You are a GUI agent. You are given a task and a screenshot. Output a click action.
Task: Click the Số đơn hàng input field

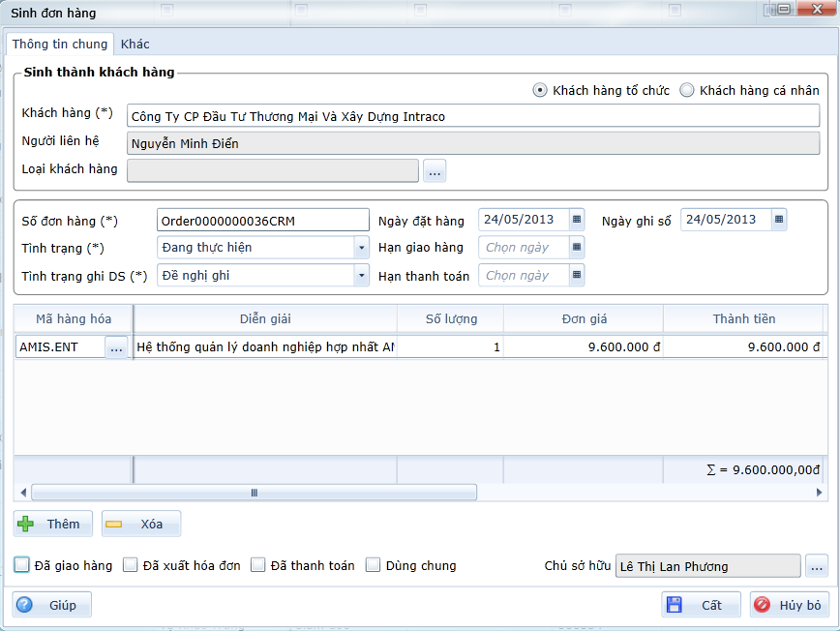[262, 220]
